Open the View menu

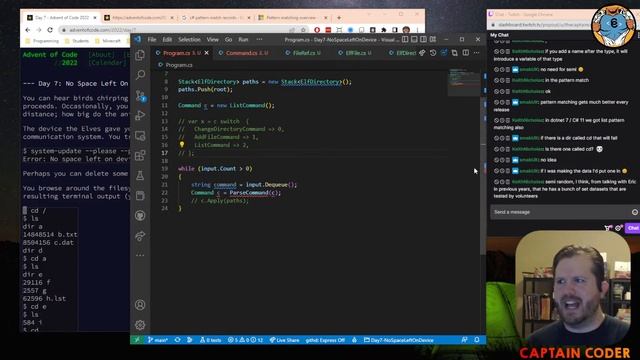click(213, 40)
